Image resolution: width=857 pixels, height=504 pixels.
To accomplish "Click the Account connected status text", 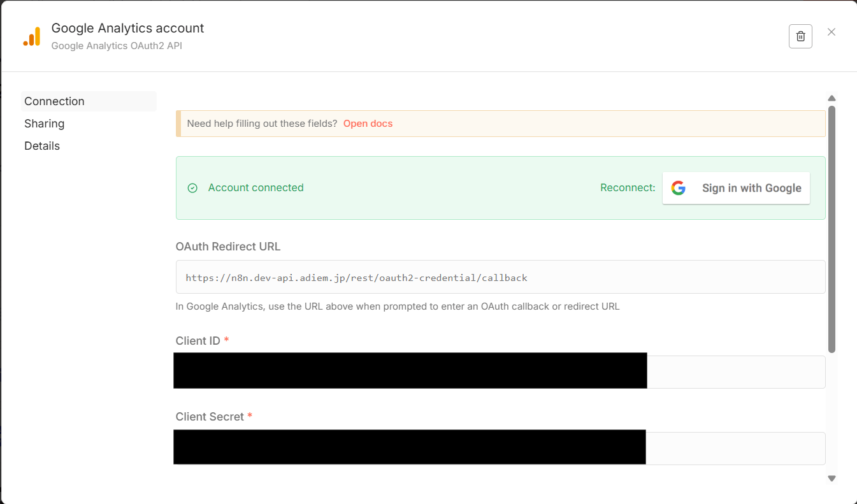I will 256,188.
